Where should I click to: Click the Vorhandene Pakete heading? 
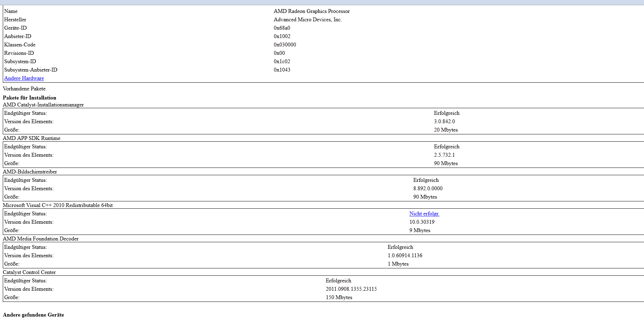click(24, 89)
